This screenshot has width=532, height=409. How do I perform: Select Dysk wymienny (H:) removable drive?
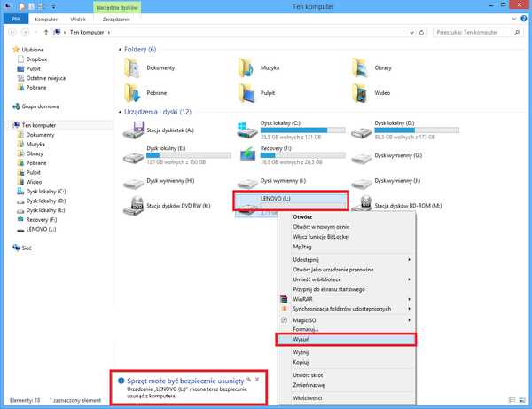click(159, 181)
